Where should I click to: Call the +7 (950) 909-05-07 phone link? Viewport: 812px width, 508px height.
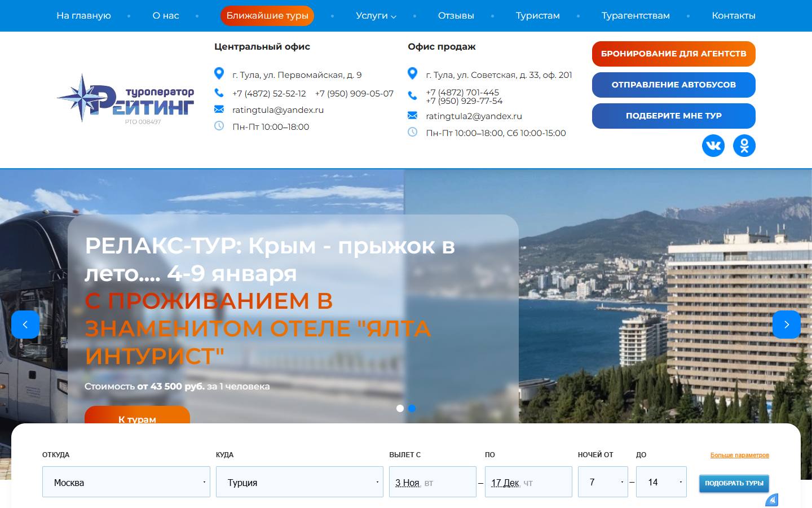pyautogui.click(x=354, y=94)
